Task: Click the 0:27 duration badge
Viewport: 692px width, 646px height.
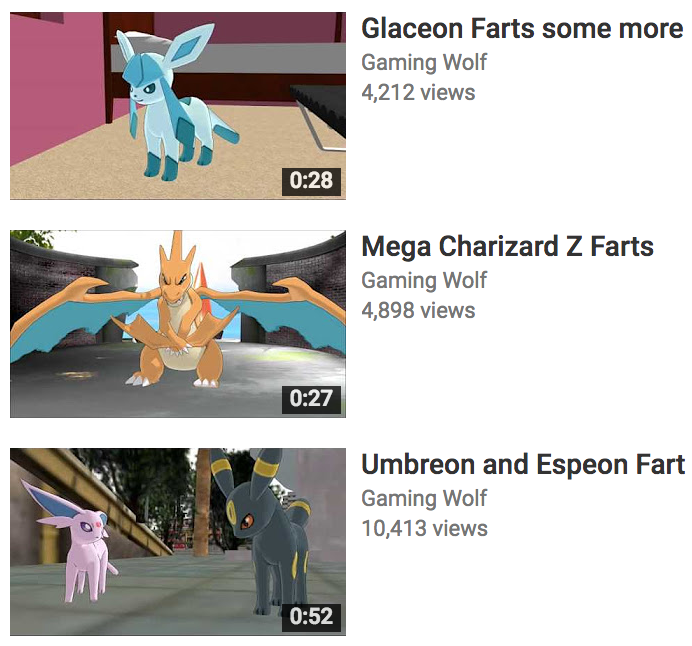Action: point(312,399)
